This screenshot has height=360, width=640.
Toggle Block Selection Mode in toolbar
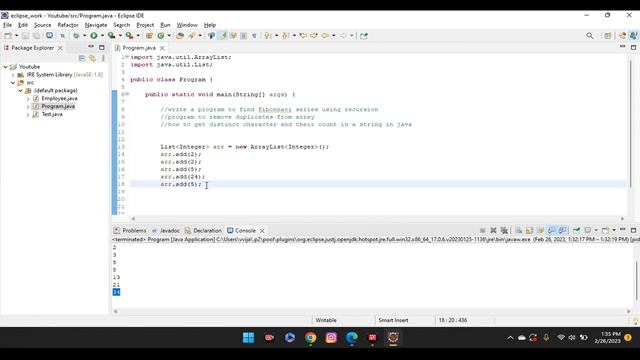[244, 36]
